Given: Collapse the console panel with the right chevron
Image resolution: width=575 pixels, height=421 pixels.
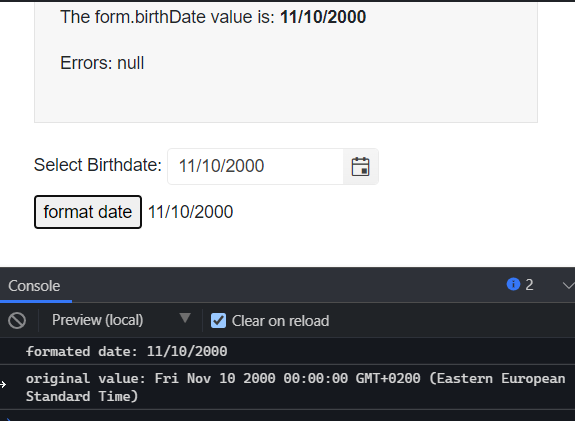Looking at the screenshot, I should tap(569, 285).
